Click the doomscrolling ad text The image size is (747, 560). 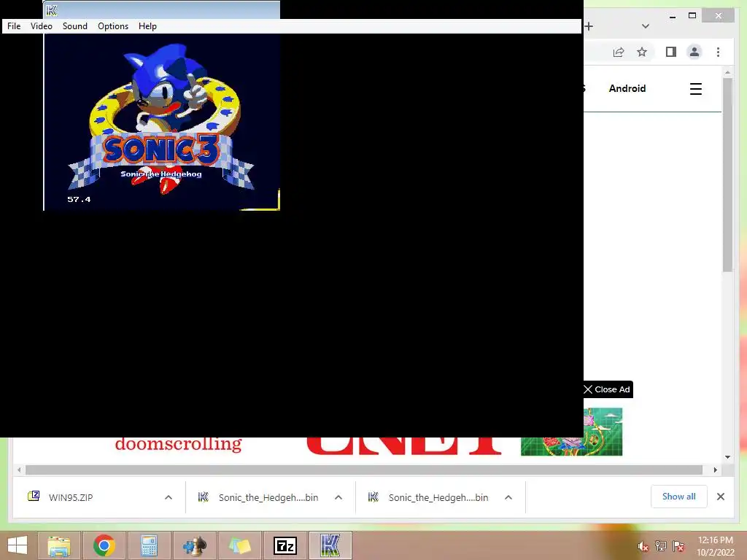coord(178,444)
